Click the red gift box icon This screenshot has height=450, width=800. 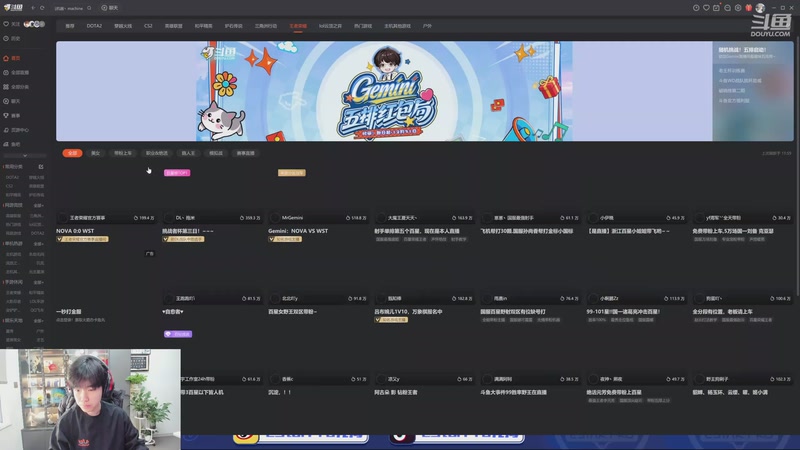[x=748, y=8]
